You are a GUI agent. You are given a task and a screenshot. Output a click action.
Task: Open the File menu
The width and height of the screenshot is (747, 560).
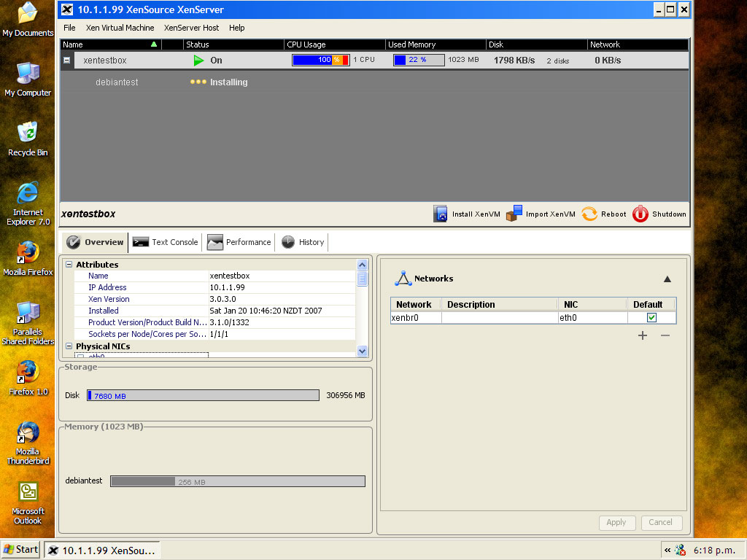69,28
